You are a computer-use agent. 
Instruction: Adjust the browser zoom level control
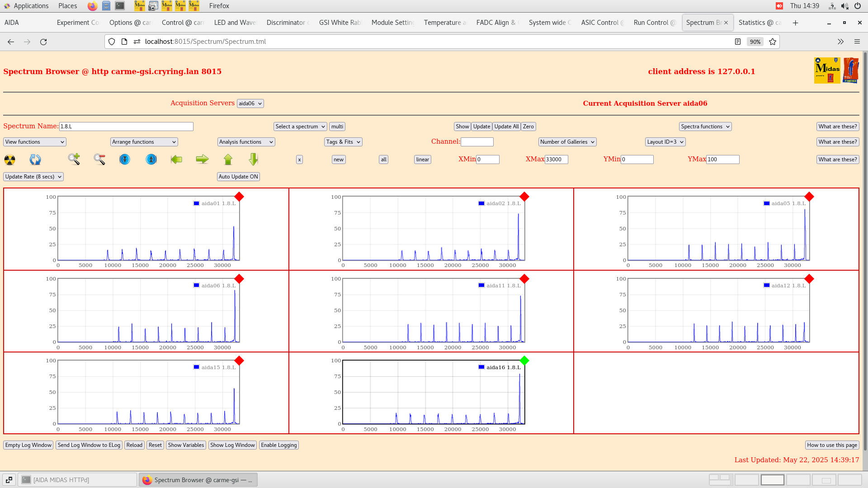point(755,42)
